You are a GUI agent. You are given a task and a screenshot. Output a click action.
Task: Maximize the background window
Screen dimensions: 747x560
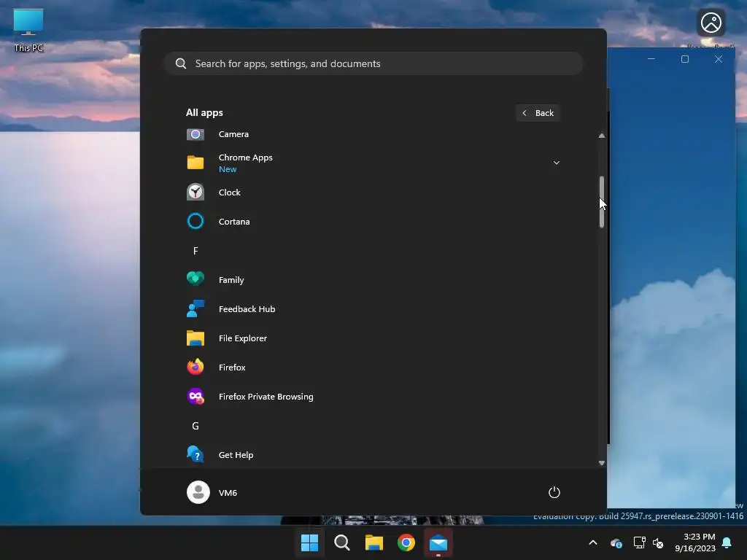pyautogui.click(x=684, y=59)
